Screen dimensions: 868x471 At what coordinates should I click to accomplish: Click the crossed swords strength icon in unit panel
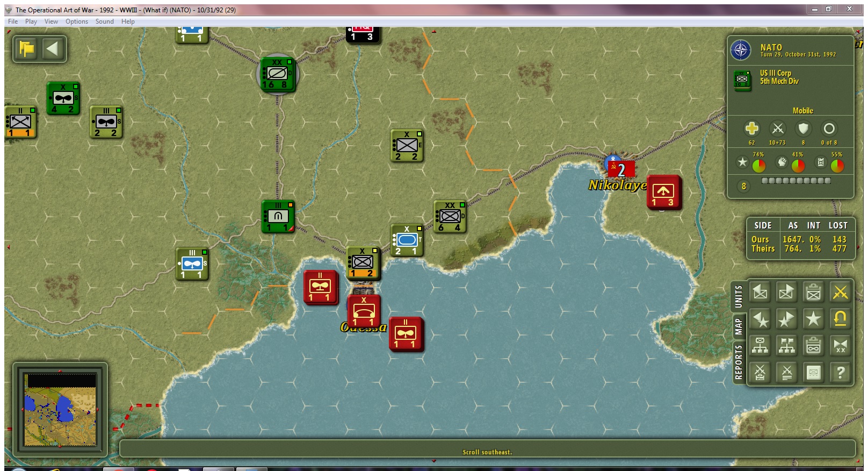777,129
